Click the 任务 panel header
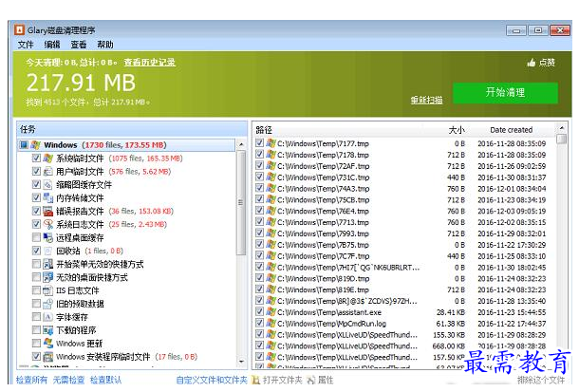The height and width of the screenshot is (392, 579). (x=132, y=129)
